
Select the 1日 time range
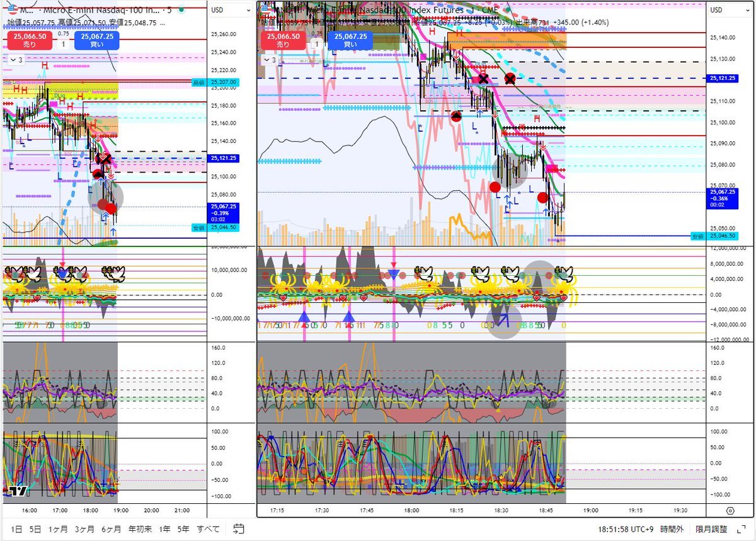point(17,529)
